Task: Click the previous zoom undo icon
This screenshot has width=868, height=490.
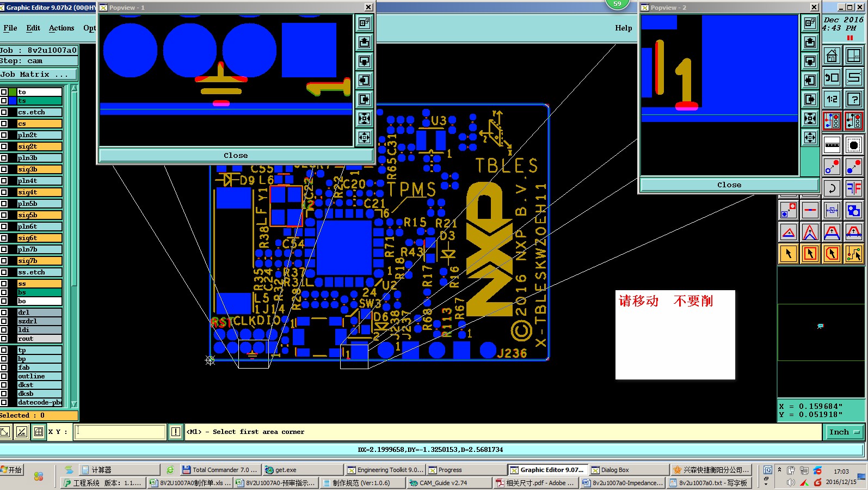Action: click(x=832, y=77)
